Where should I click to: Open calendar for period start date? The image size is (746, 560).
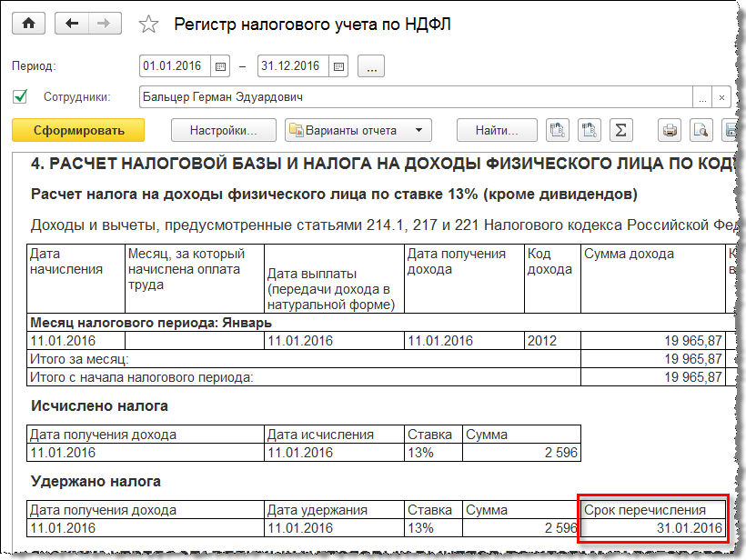(x=220, y=66)
